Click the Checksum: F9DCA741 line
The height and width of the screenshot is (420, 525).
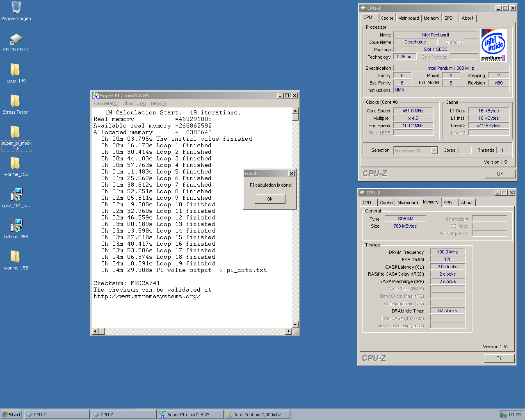tap(126, 283)
